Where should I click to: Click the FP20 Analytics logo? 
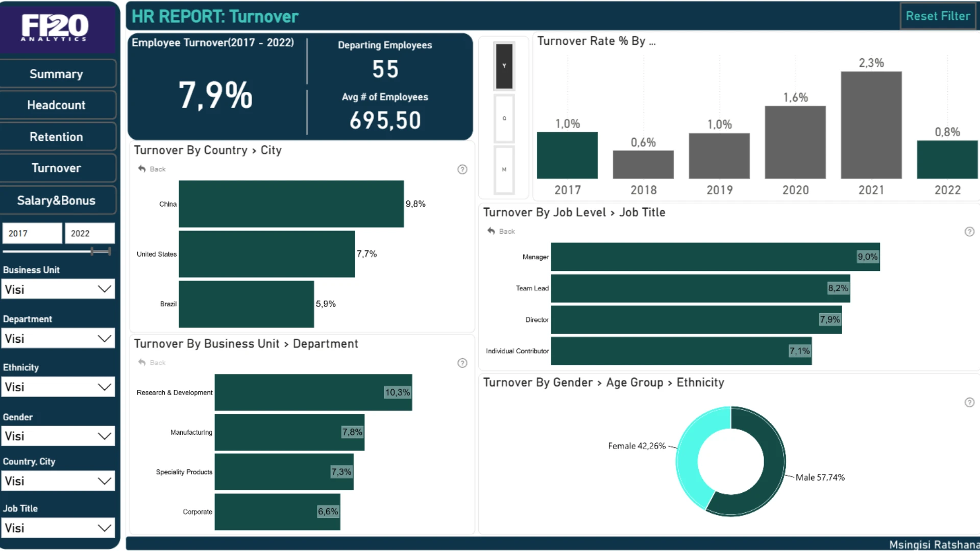55,27
